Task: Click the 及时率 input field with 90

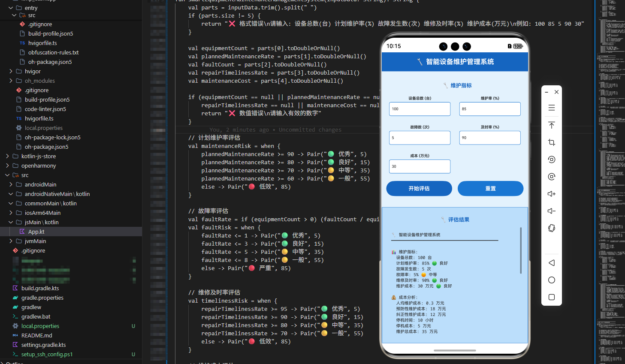Action: (490, 138)
